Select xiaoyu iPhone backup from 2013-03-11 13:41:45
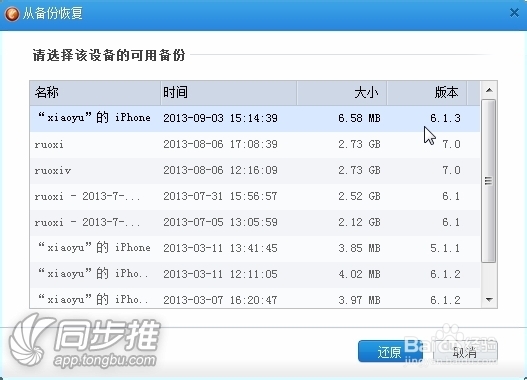The image size is (527, 380). tap(255, 248)
